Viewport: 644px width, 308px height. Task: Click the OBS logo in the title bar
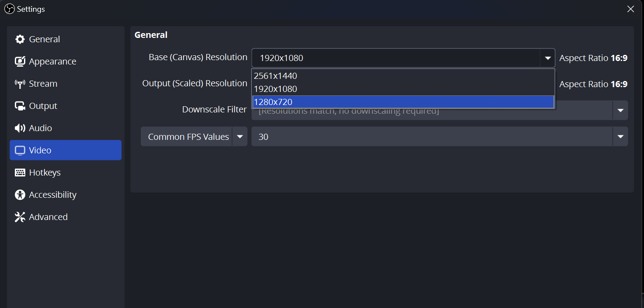coord(9,9)
